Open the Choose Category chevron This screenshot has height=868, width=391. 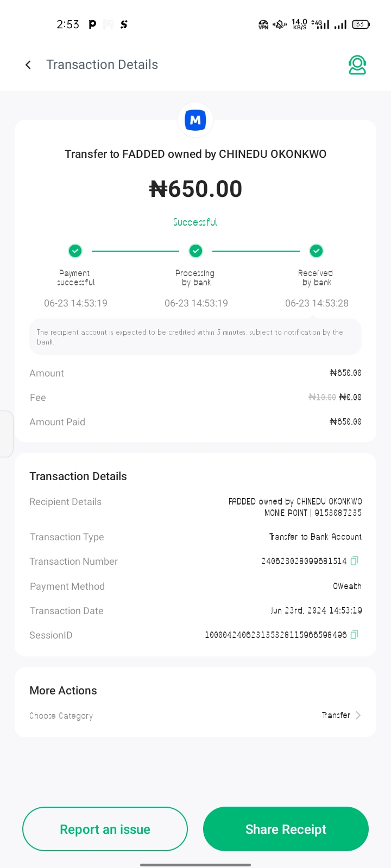pyautogui.click(x=358, y=716)
